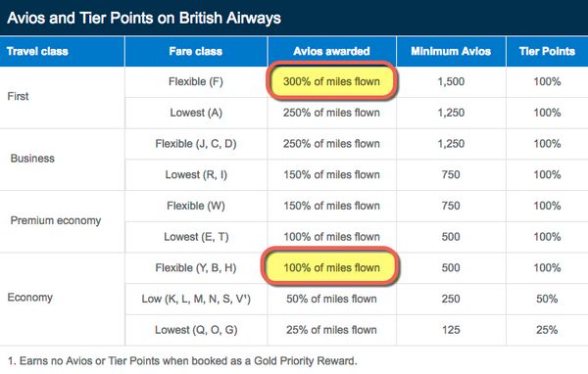The width and height of the screenshot is (588, 374).
Task: Click the Lowest (R, I) fare cell
Action: [x=196, y=175]
